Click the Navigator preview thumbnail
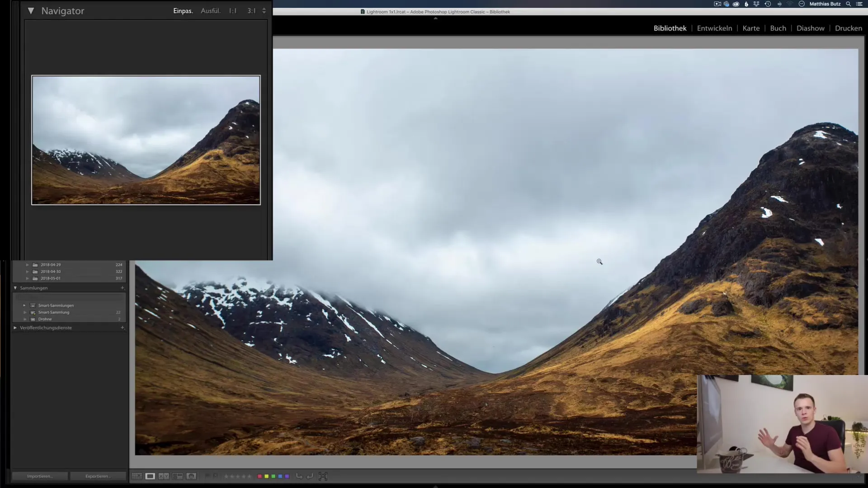 pyautogui.click(x=146, y=140)
